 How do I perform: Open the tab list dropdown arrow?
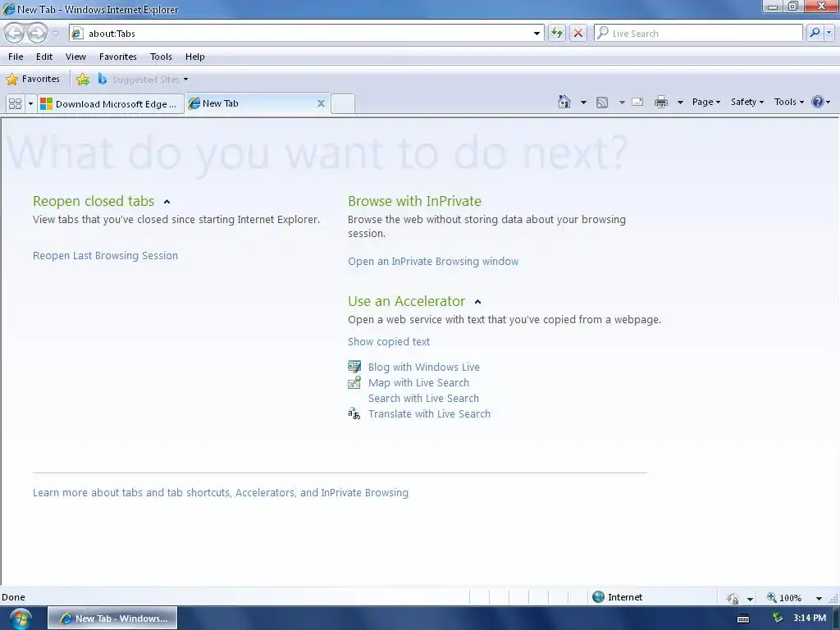click(30, 103)
